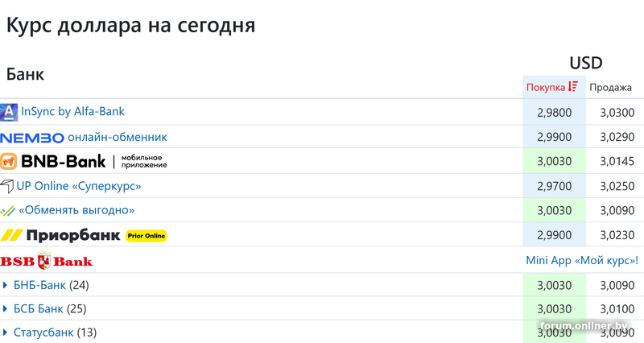Click the BNB-Bank buy rate 3,0030 cell
Screen dimensions: 644x343
(x=554, y=162)
